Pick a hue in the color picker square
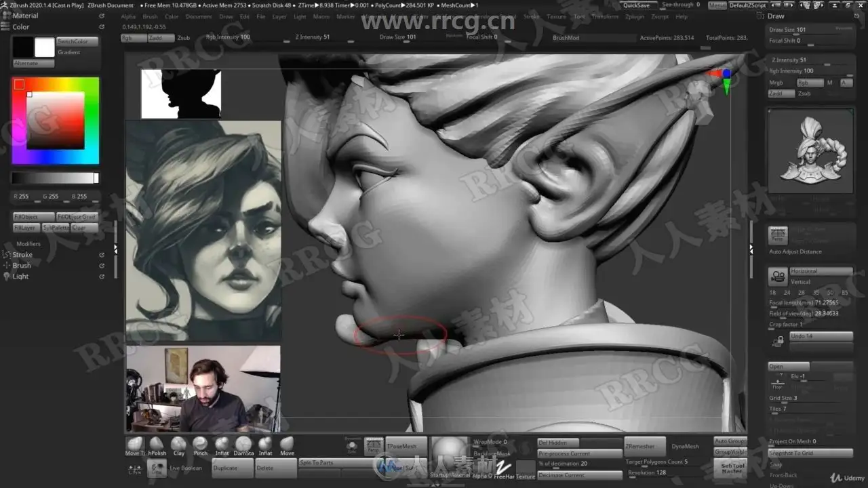This screenshot has width=868, height=488. click(56, 121)
